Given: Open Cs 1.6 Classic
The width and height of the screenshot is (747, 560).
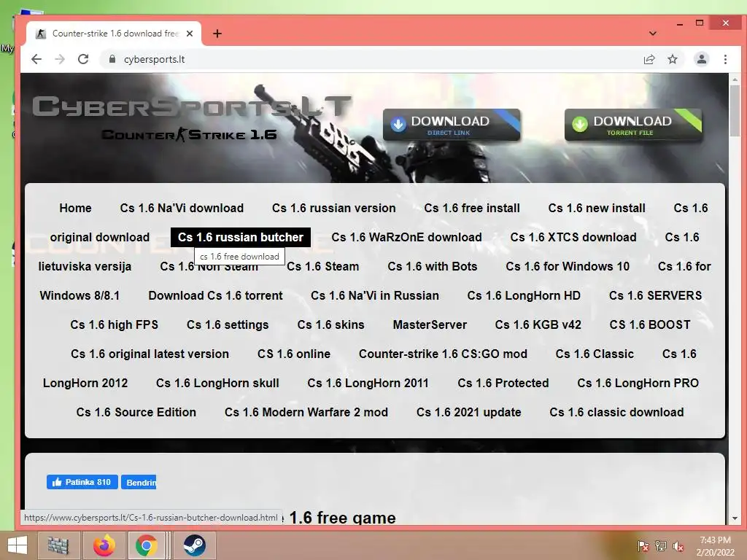Looking at the screenshot, I should coord(595,354).
